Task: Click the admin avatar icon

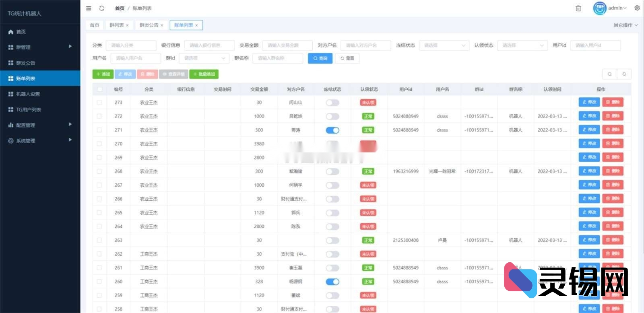Action: click(599, 8)
